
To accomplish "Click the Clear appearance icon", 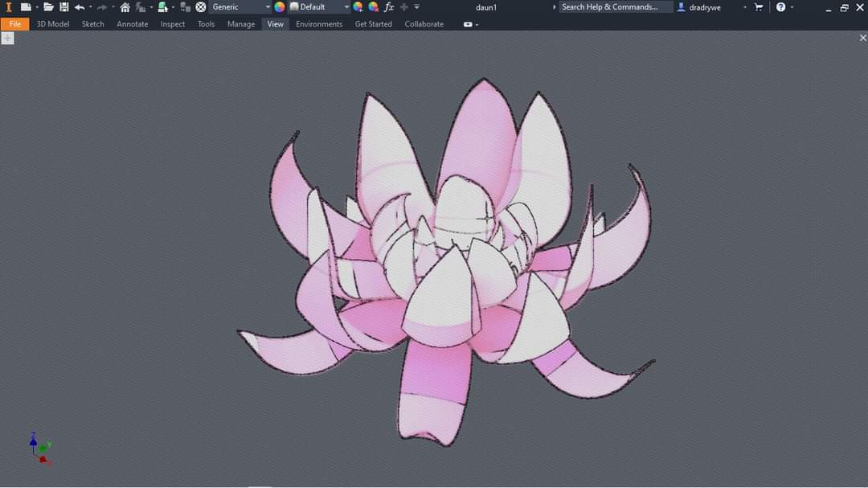I will (x=374, y=7).
